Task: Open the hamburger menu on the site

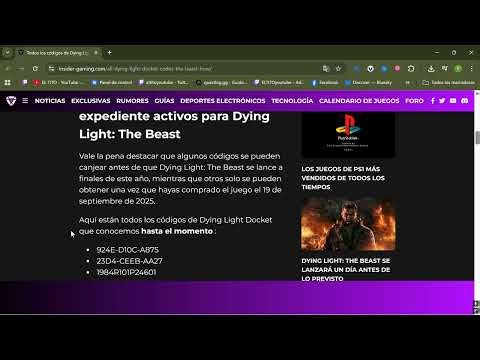Action: point(25,100)
